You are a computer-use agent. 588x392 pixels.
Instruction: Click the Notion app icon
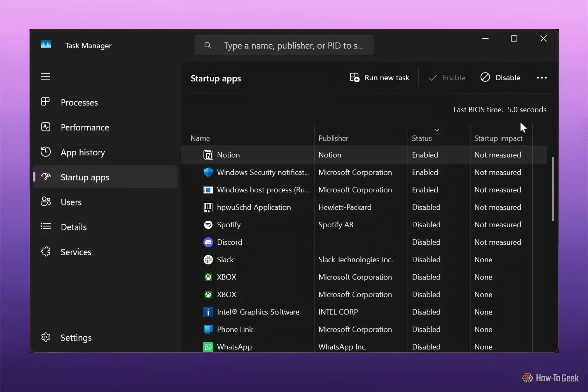click(208, 155)
